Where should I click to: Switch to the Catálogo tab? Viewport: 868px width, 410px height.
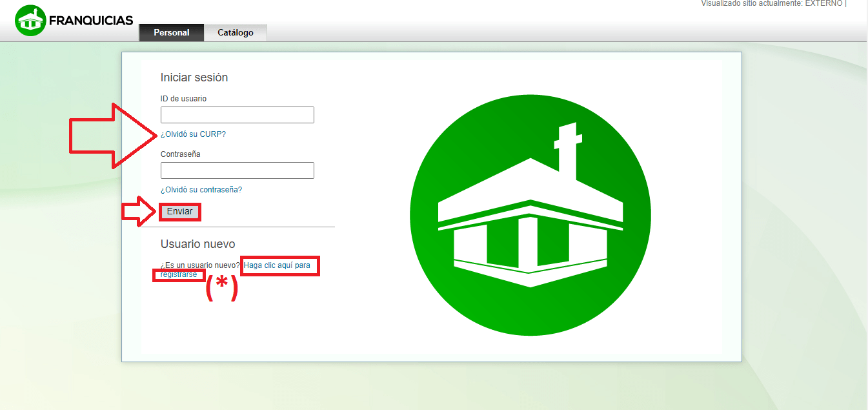coord(236,32)
